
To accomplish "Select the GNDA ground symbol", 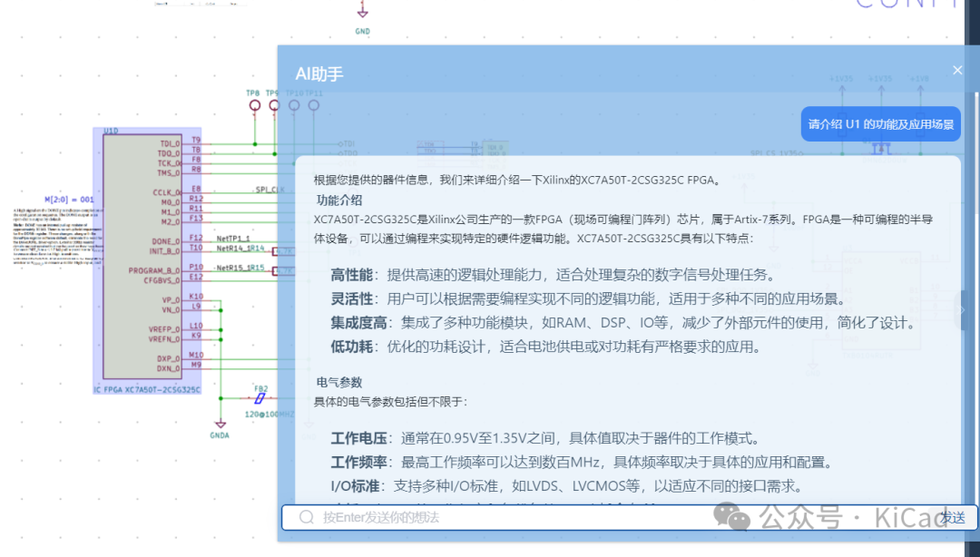I will pyautogui.click(x=220, y=425).
